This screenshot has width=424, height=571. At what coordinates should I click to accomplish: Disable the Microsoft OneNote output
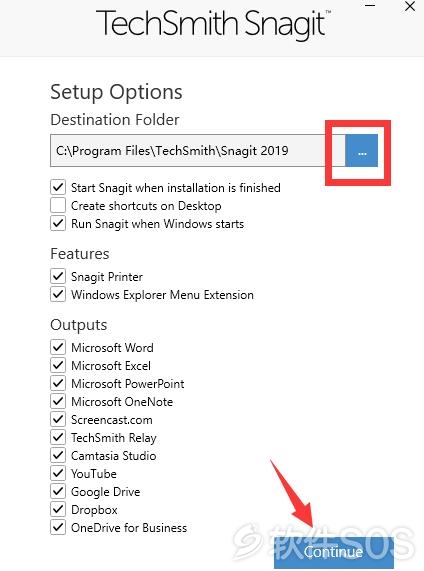click(58, 401)
